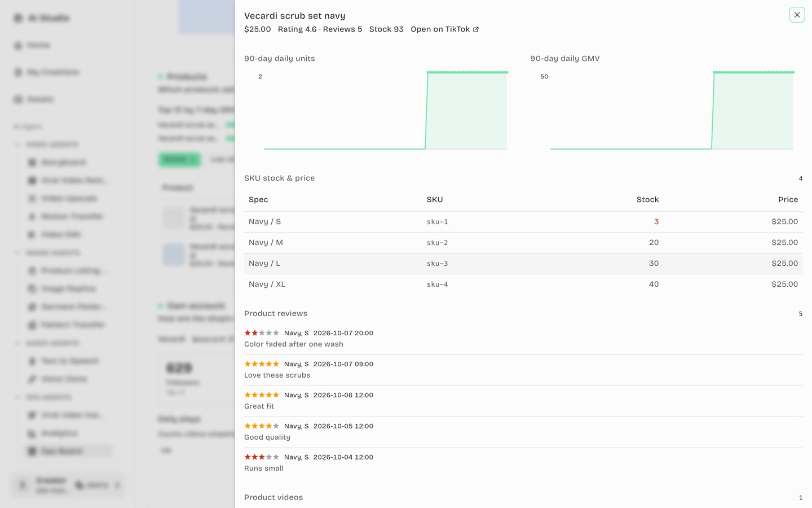This screenshot has width=812, height=508.
Task: Click the low stock value 3 for Navy / S
Action: (x=656, y=222)
